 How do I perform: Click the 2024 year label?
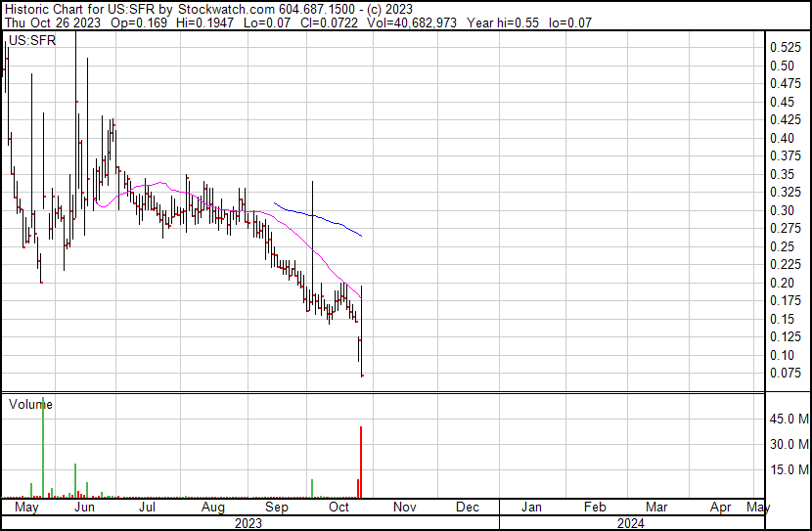tap(631, 523)
